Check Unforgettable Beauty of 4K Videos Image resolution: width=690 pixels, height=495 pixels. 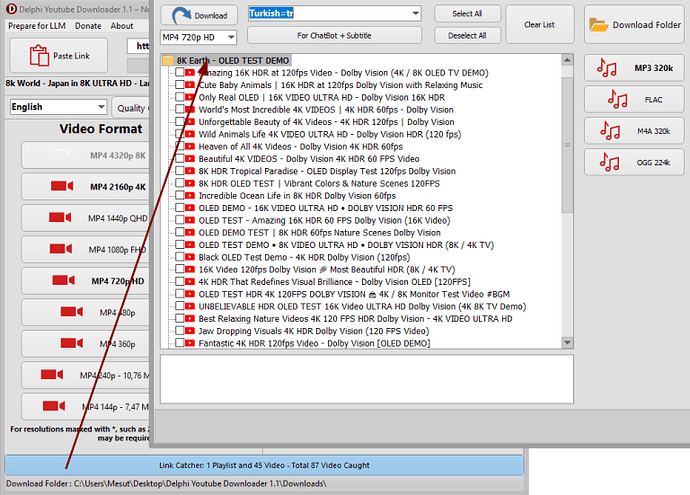(180, 121)
